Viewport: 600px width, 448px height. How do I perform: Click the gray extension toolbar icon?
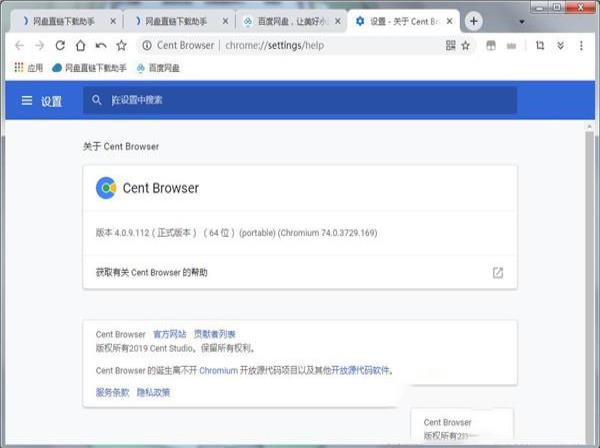(x=511, y=46)
